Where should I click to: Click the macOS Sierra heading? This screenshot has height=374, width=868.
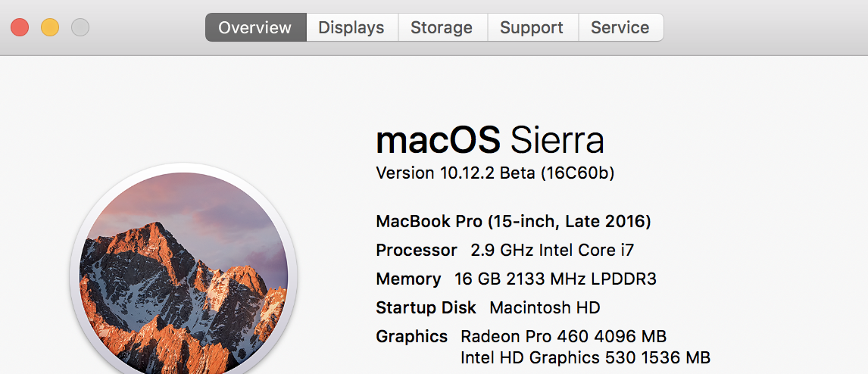490,140
